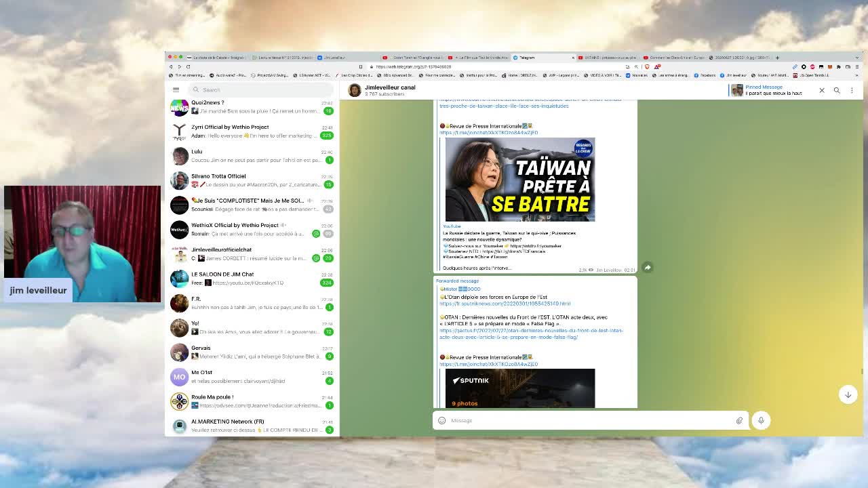The width and height of the screenshot is (868, 488).
Task: Jump to latest message with down arrow
Action: tap(848, 394)
